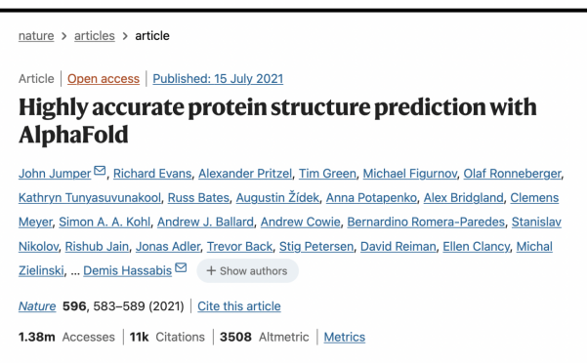The height and width of the screenshot is (364, 588).
Task: Click the envelope icon beside John Jumper
Action: [100, 171]
